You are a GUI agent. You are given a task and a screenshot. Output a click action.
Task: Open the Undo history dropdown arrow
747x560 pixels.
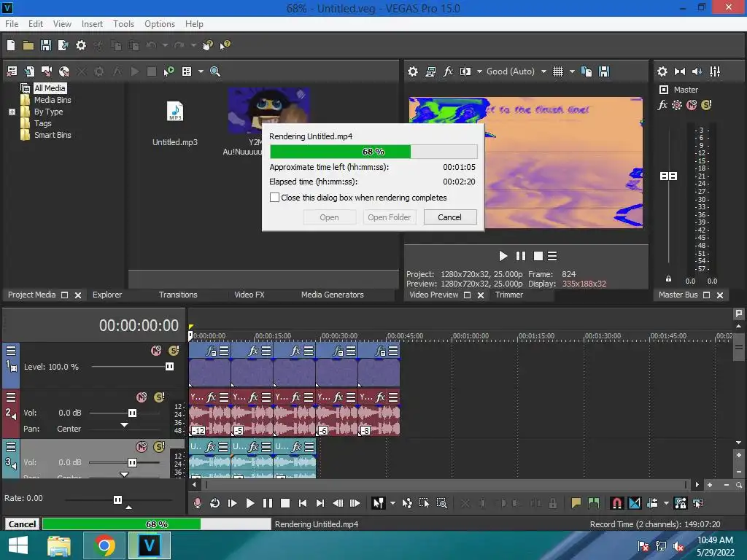(x=165, y=45)
